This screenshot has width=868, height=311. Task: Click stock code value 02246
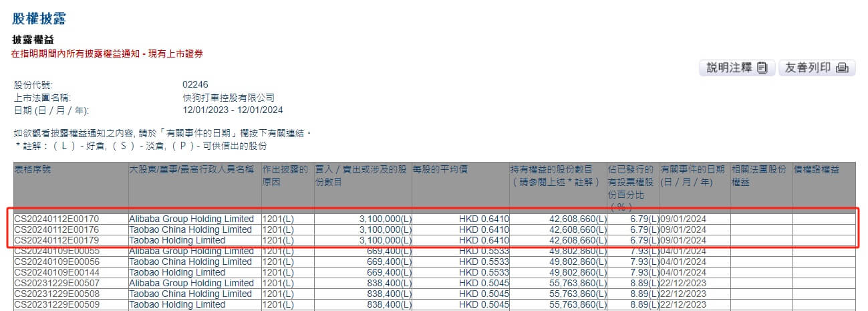click(x=195, y=86)
